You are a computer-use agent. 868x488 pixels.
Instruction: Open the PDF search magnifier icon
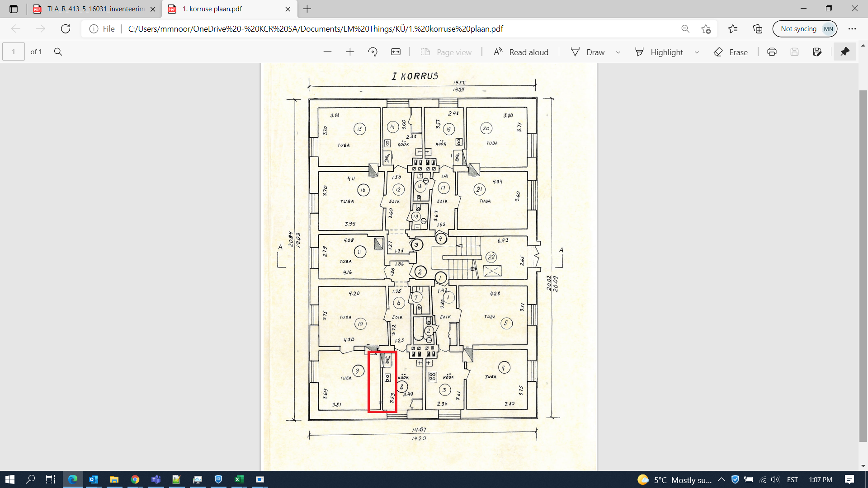click(58, 52)
